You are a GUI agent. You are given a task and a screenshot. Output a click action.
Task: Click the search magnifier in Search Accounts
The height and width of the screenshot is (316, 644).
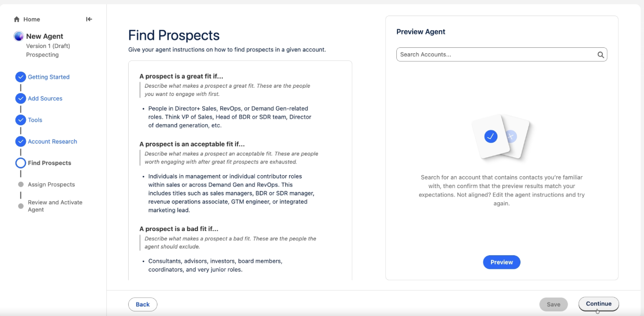[601, 55]
